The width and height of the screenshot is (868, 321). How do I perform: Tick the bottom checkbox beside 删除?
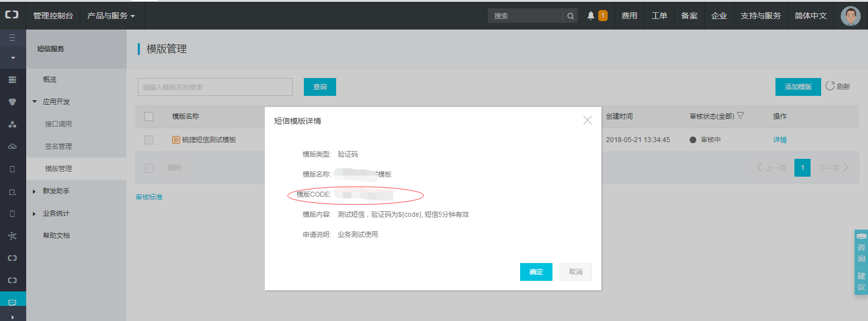(149, 168)
